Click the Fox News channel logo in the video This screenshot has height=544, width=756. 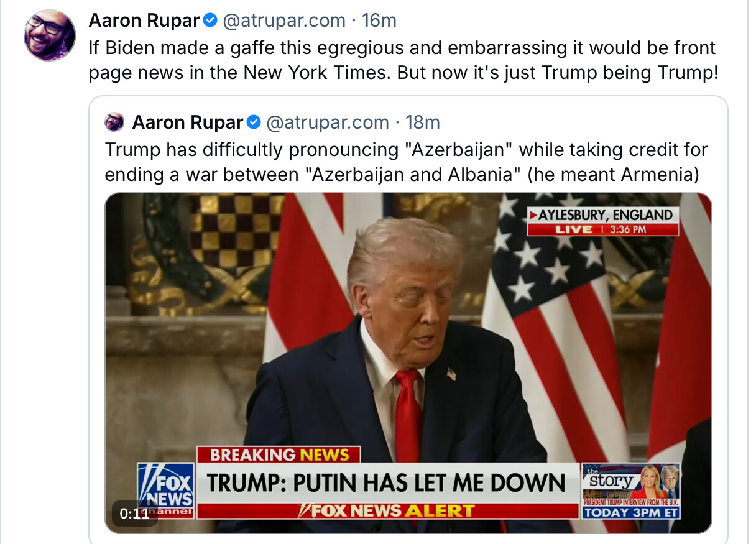click(165, 491)
